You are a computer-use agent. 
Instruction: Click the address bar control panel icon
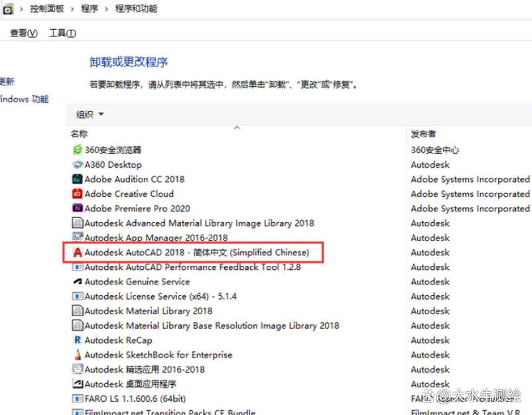point(7,9)
